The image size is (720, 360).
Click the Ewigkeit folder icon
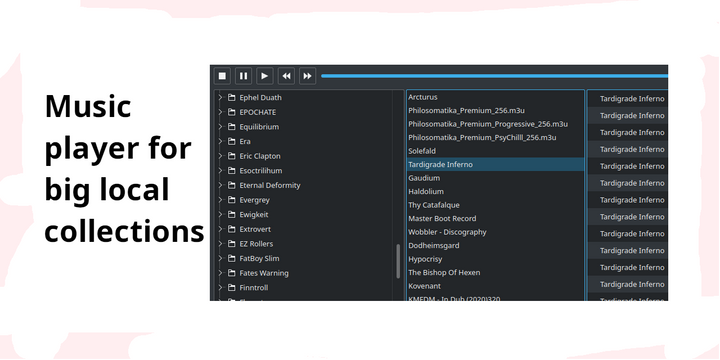231,214
